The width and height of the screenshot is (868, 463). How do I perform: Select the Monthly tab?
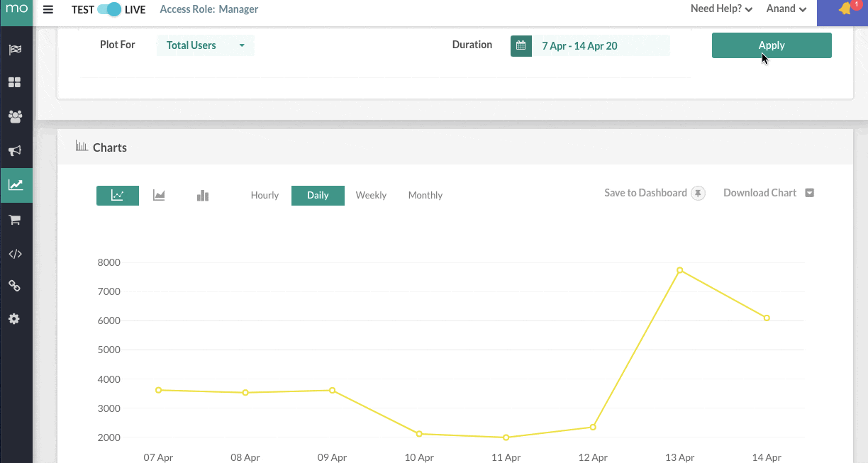click(x=425, y=195)
